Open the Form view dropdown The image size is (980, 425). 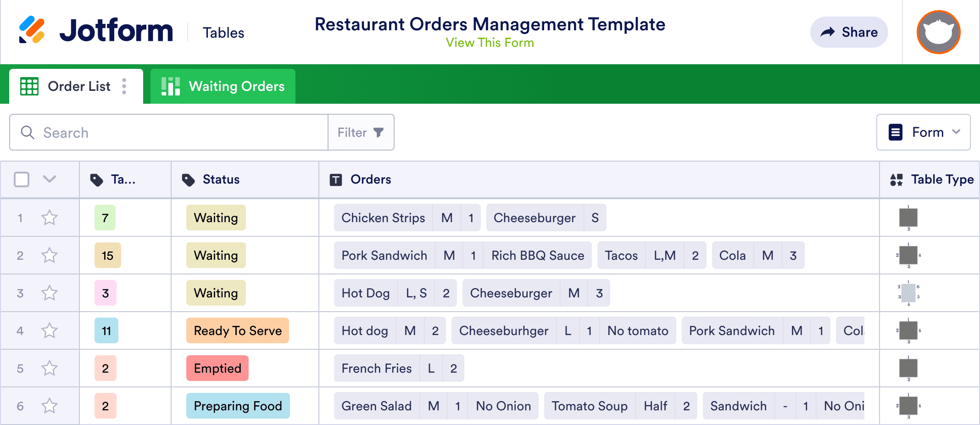923,133
